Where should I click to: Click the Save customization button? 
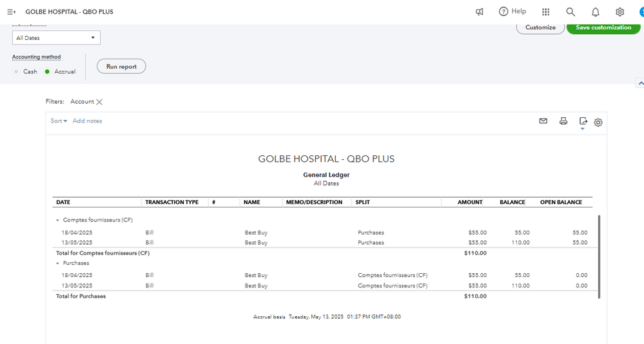point(603,28)
